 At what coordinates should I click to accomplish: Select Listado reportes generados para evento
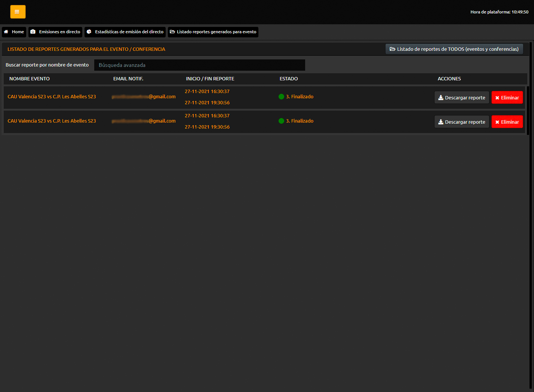point(213,32)
